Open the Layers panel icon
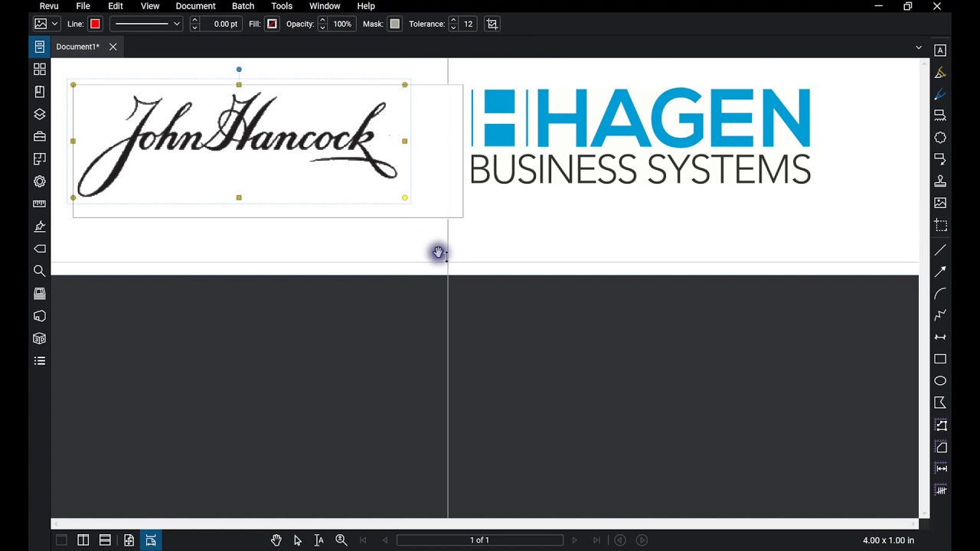The image size is (980, 551). tap(40, 114)
